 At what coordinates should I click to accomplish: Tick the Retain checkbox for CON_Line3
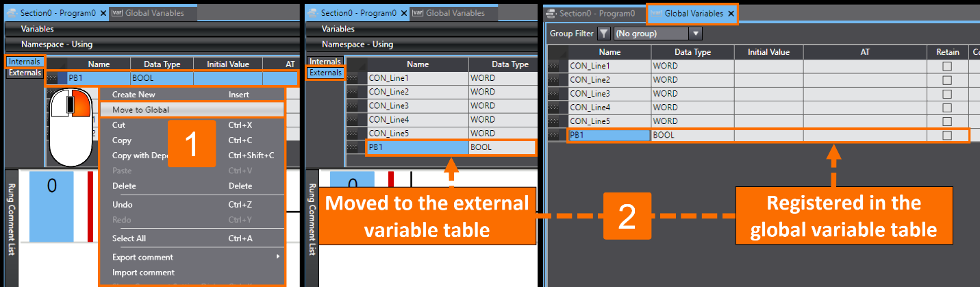(x=947, y=94)
